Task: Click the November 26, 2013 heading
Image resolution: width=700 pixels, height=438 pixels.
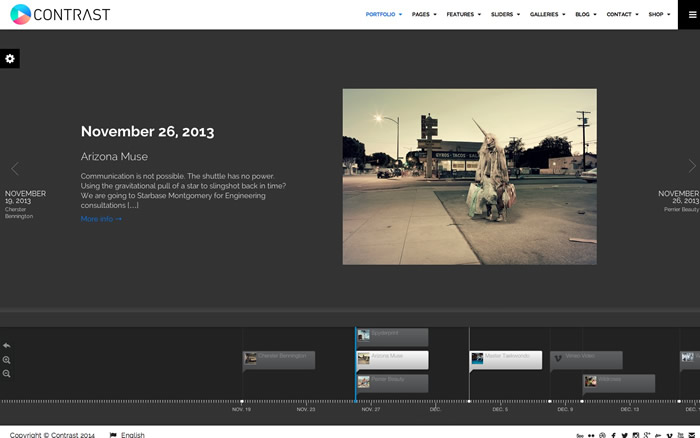Action: pyautogui.click(x=148, y=131)
